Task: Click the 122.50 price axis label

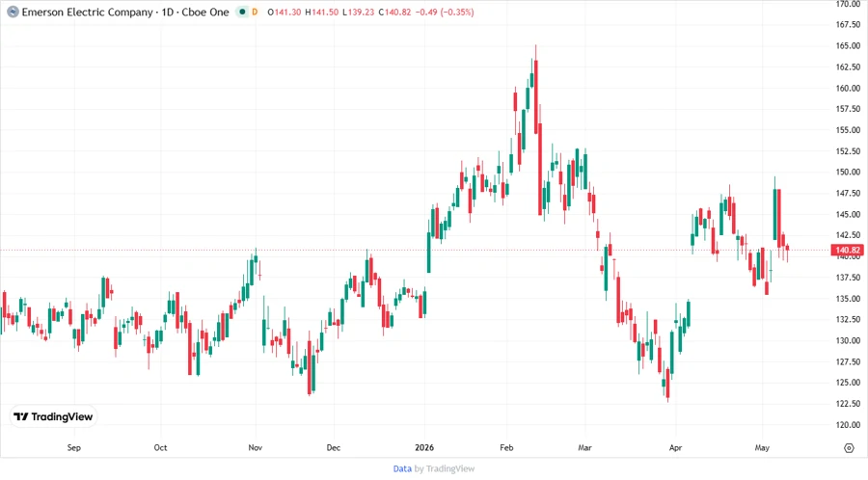Action: (x=848, y=404)
